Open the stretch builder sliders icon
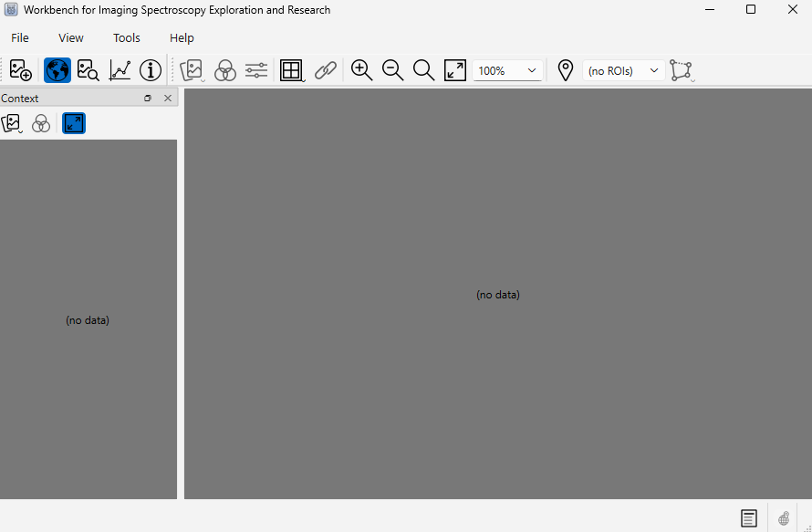 point(256,70)
